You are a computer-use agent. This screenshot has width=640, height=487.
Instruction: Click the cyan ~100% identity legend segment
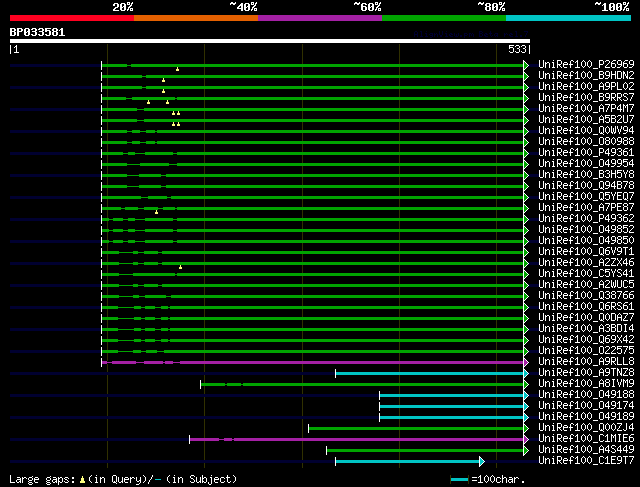coord(569,18)
